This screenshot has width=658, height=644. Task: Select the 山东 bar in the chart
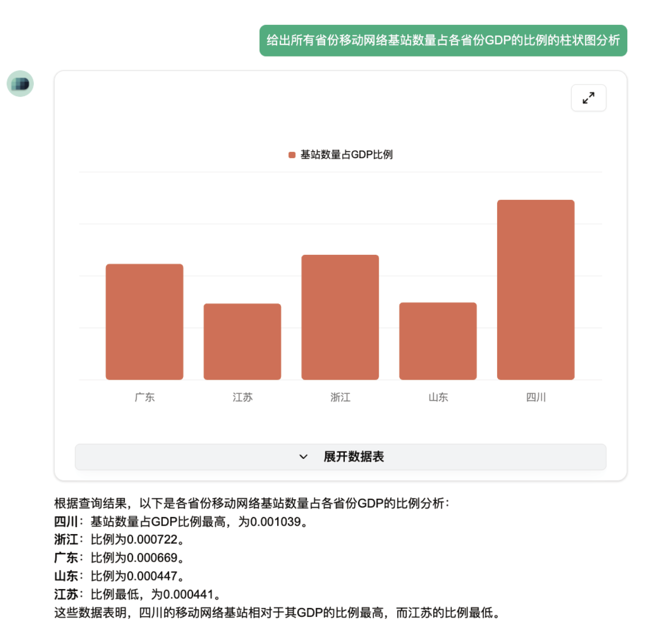(438, 341)
